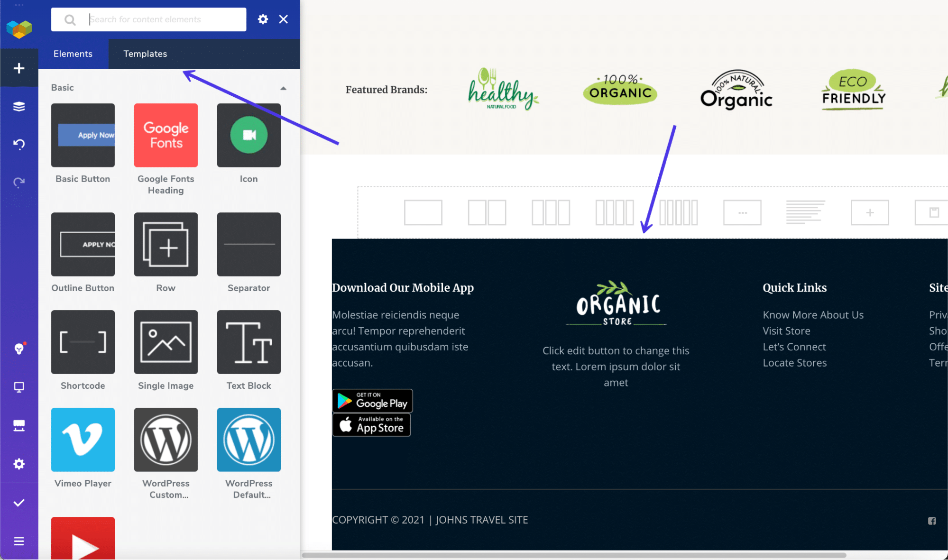Viewport: 948px width, 560px height.
Task: Click in the Search for content elements field
Action: click(166, 19)
